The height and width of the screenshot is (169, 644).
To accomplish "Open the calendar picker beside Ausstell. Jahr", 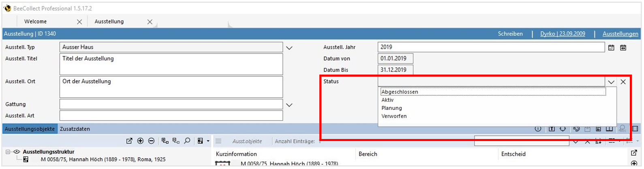I will tap(611, 47).
